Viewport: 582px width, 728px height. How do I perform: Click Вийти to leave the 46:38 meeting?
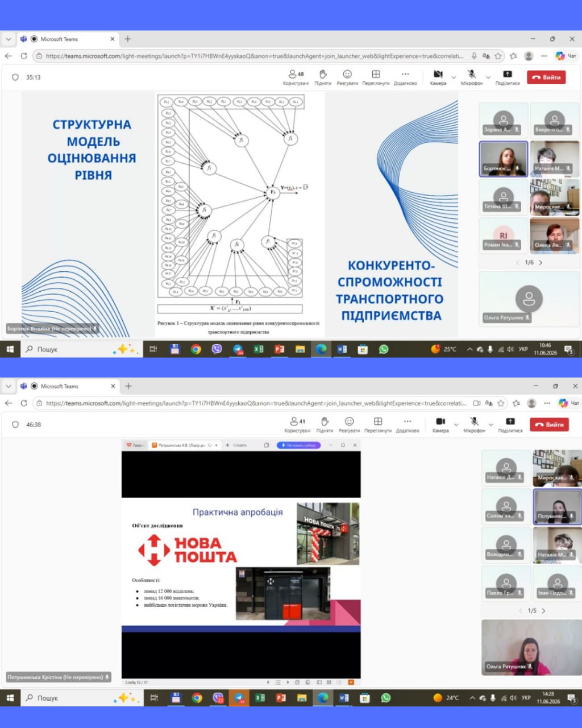click(549, 425)
